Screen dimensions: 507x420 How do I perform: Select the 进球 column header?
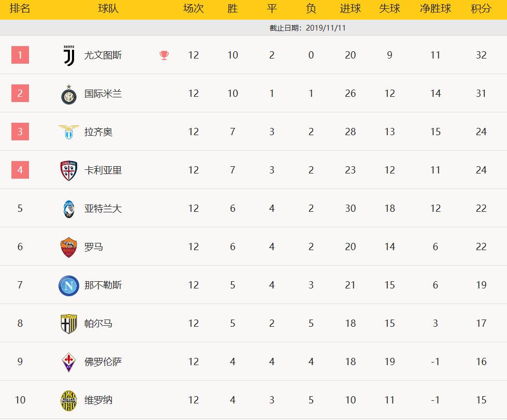click(x=350, y=8)
